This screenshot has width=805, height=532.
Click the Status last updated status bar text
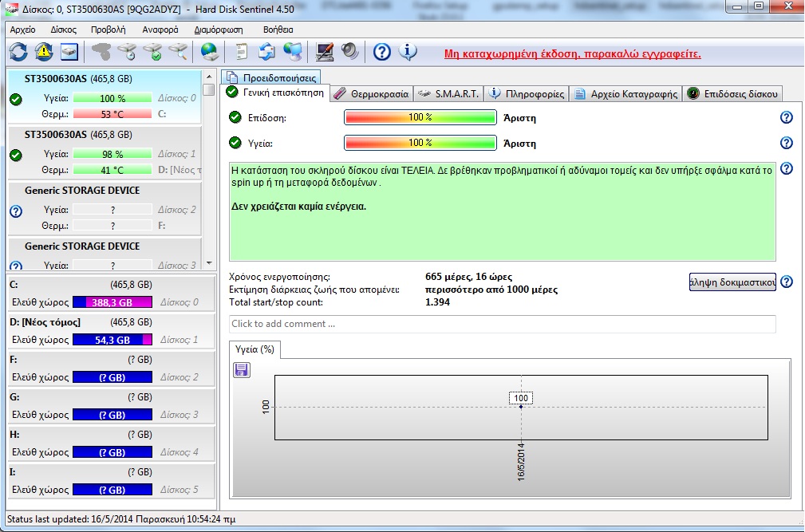point(121,519)
